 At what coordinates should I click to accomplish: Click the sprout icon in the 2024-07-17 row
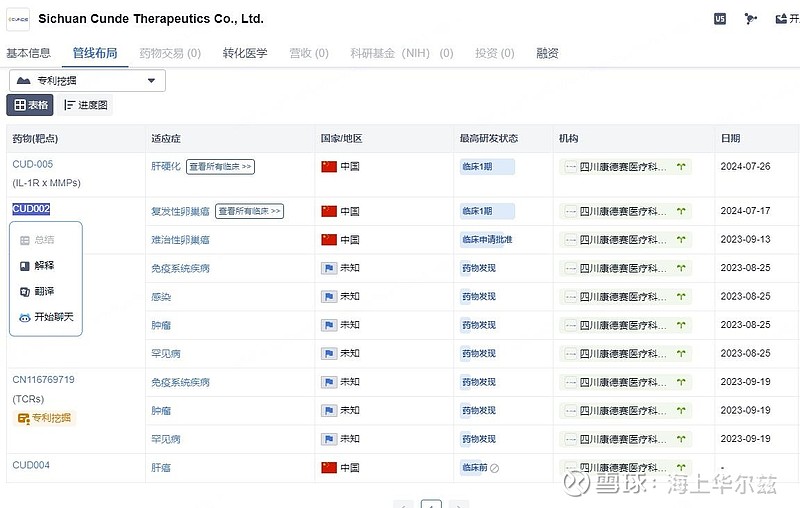click(681, 211)
